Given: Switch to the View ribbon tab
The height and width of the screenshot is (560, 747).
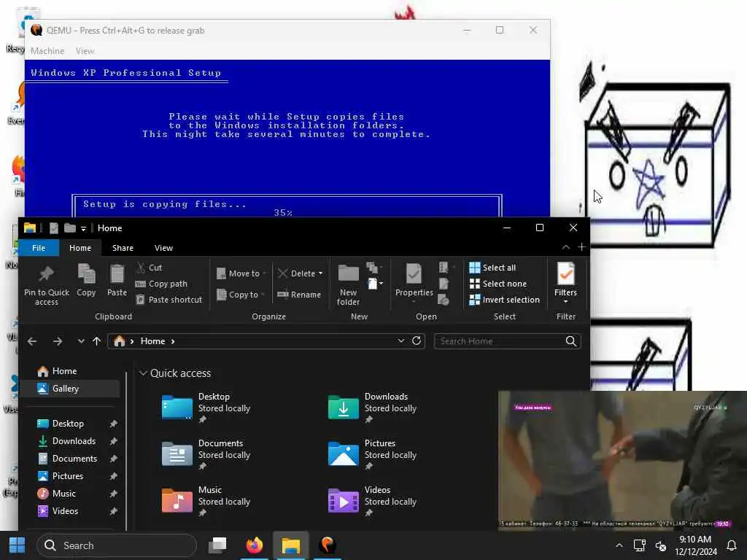Looking at the screenshot, I should [x=163, y=248].
